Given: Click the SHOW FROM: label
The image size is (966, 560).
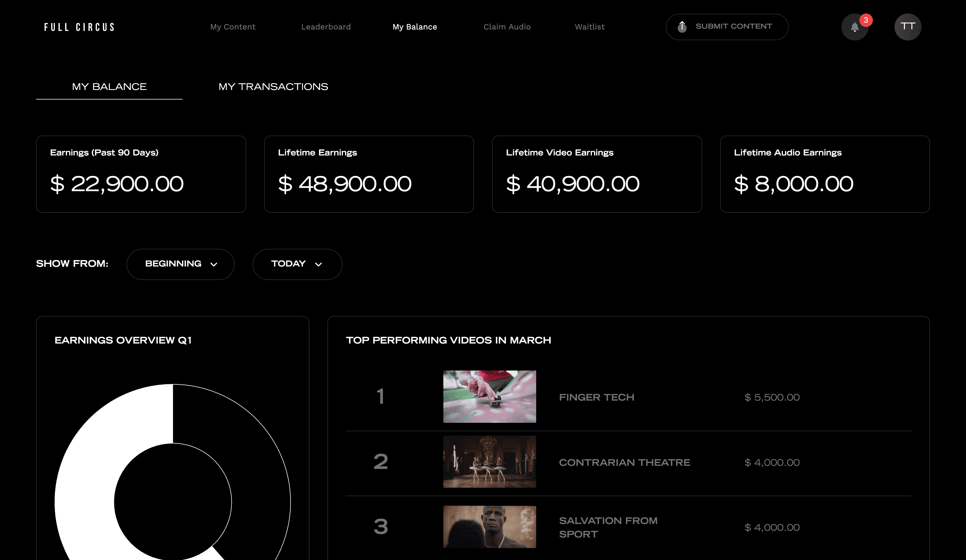Looking at the screenshot, I should (72, 263).
